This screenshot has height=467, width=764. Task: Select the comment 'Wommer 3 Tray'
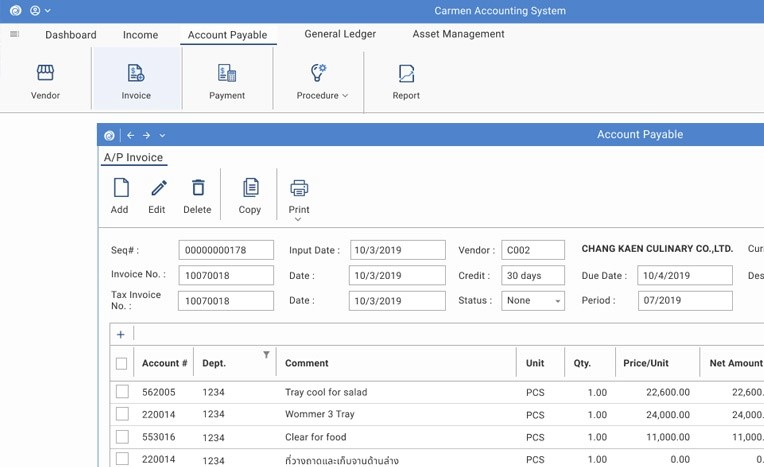point(320,414)
